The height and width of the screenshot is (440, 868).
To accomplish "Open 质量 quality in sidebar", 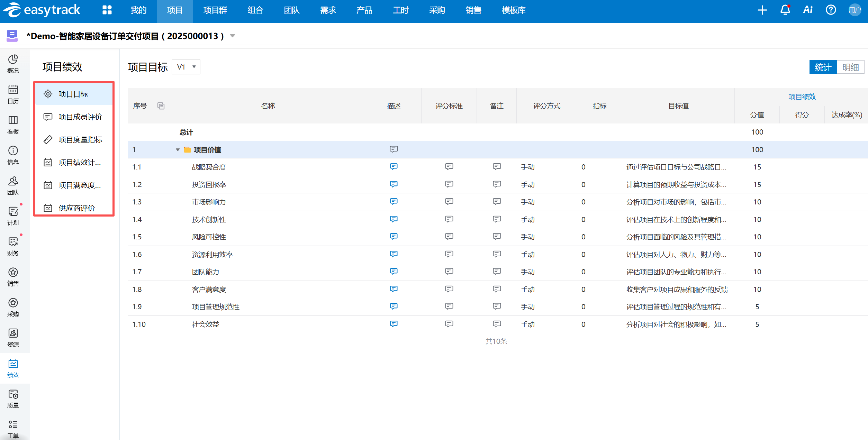I will [x=13, y=399].
